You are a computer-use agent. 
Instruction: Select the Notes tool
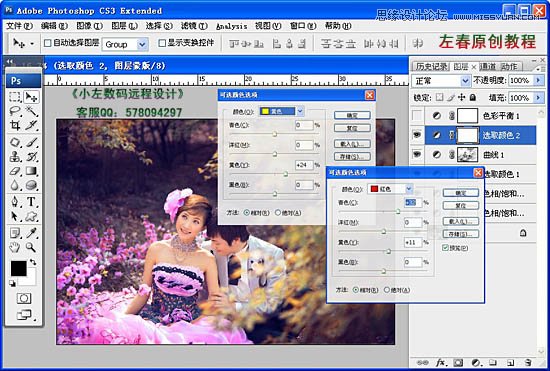(15, 233)
